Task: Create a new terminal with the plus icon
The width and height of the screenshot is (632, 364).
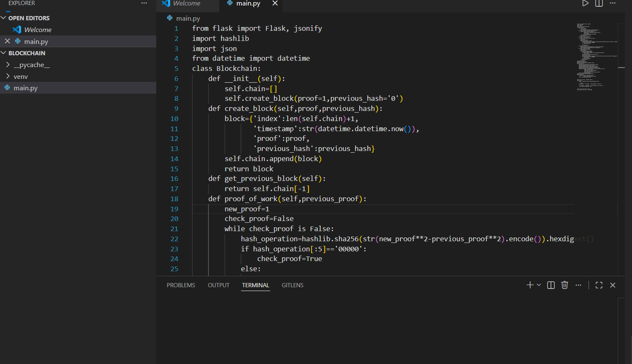Action: [x=530, y=285]
